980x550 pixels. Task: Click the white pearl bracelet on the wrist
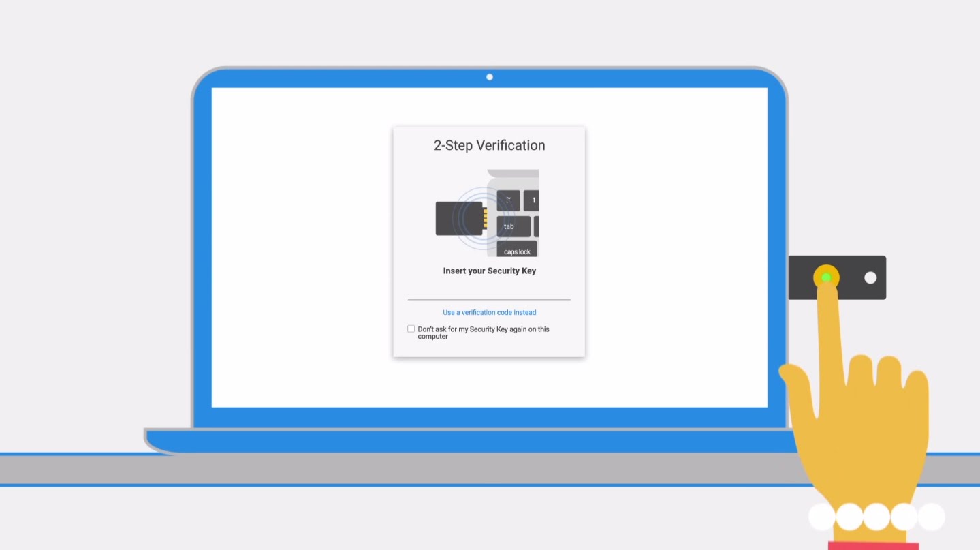[x=876, y=517]
